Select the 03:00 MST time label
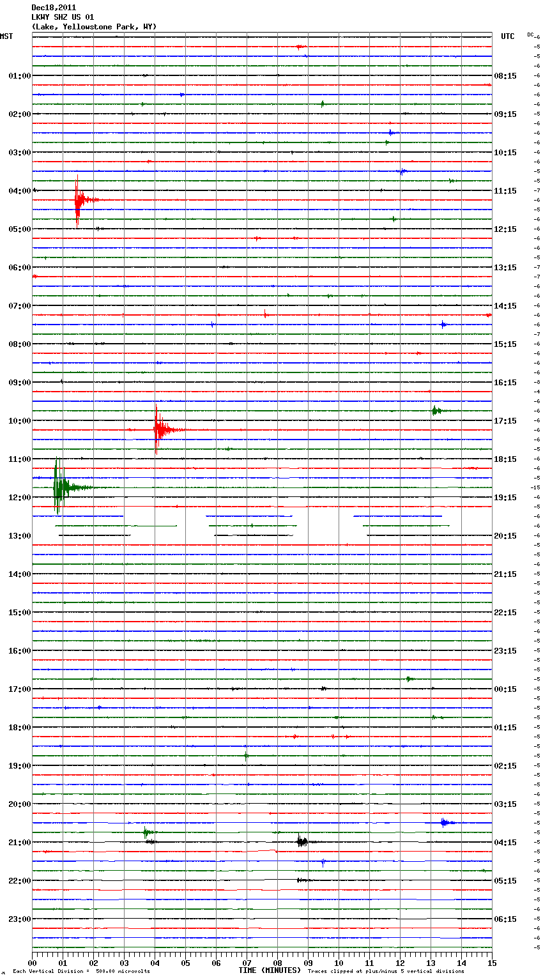Image resolution: width=543 pixels, height=980 pixels. (19, 153)
